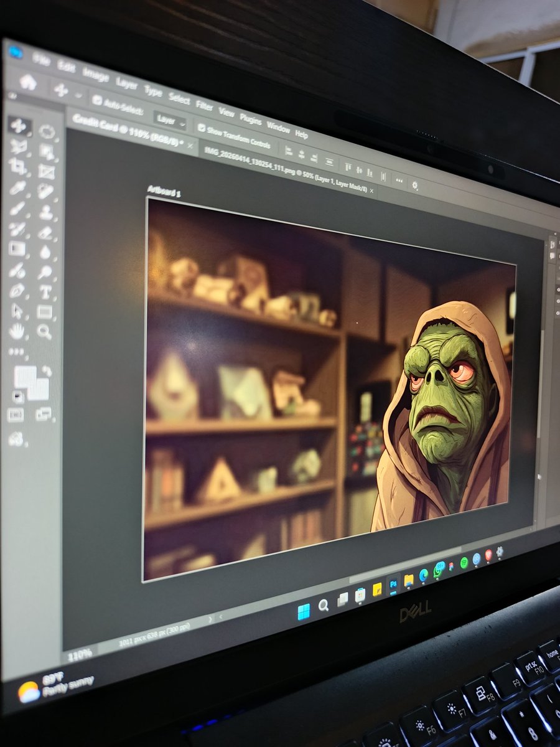Open the Windows Start button
Image resolution: width=560 pixels, height=747 pixels.
(304, 612)
